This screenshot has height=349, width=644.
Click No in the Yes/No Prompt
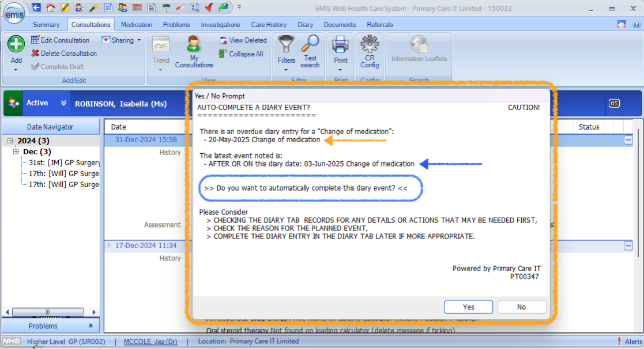(521, 307)
